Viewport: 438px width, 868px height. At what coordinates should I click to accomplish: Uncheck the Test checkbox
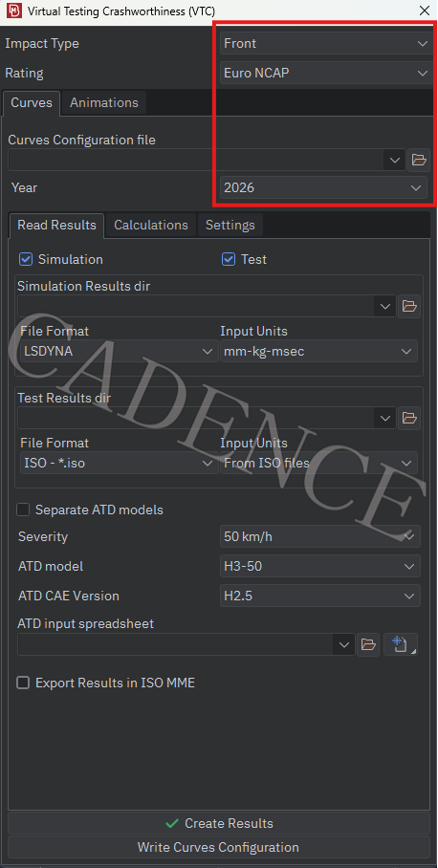(x=229, y=259)
